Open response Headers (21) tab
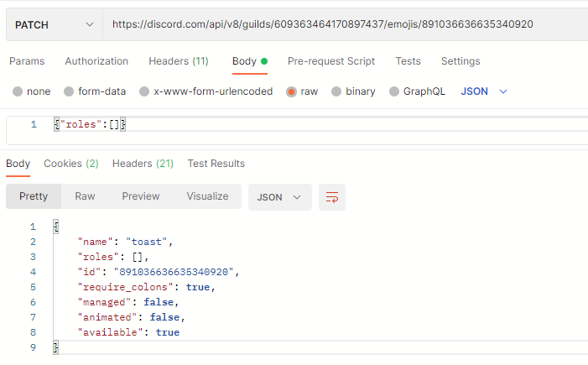 [143, 164]
